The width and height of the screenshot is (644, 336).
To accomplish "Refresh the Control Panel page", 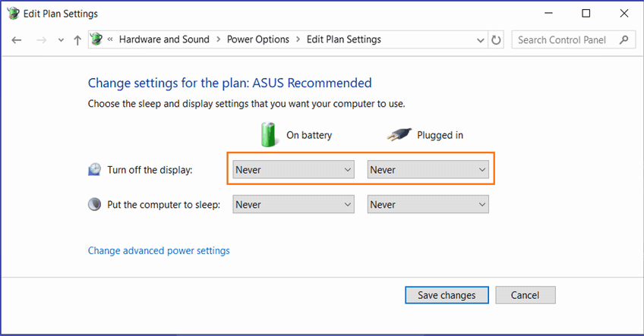I will pos(497,39).
